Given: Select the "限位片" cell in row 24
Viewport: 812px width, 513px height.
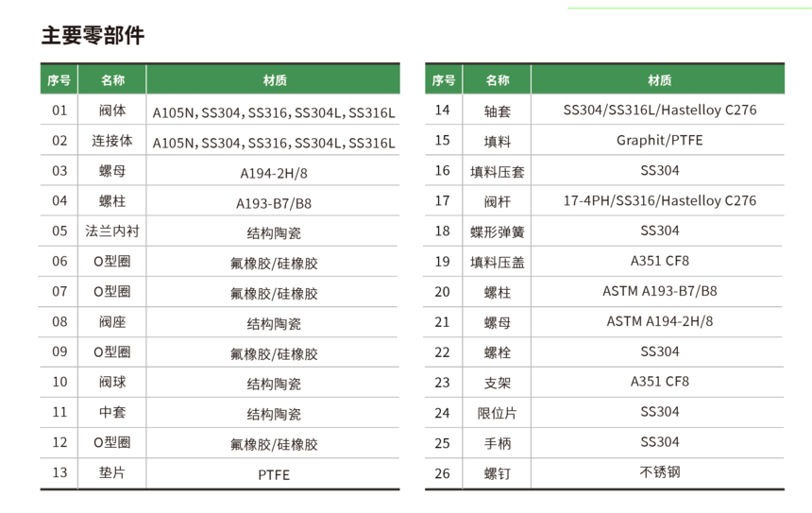Looking at the screenshot, I should pos(498,413).
